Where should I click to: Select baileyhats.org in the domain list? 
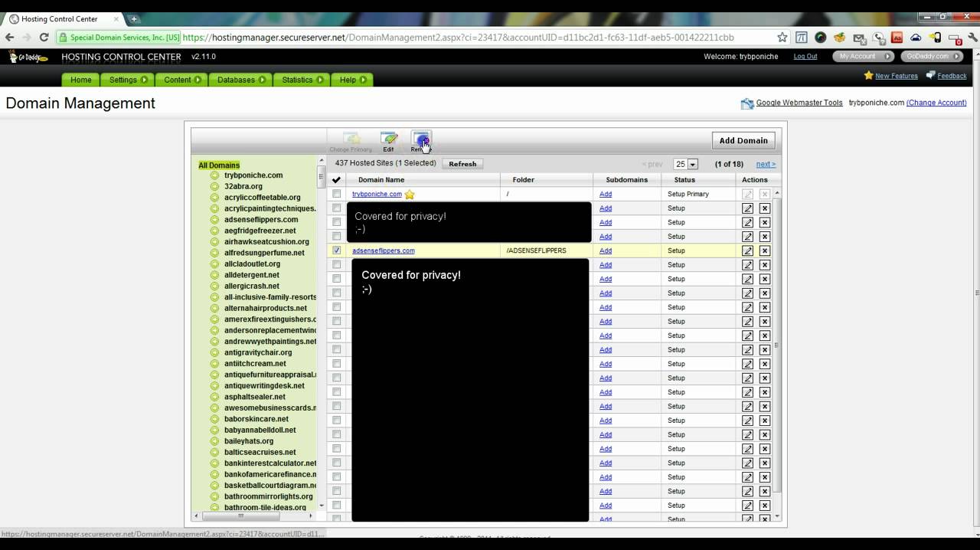coord(249,441)
